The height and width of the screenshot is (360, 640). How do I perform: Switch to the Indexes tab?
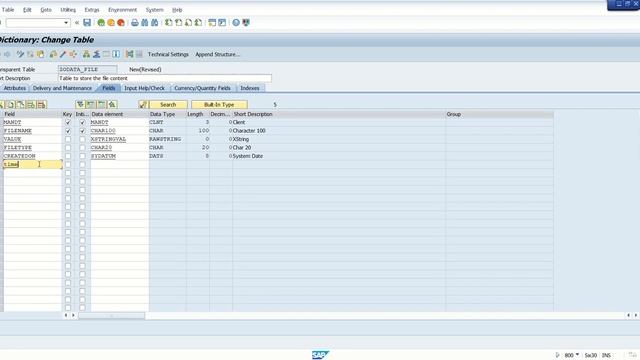click(250, 88)
